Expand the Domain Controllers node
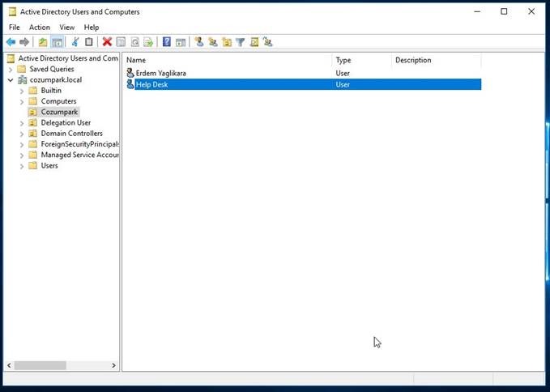This screenshot has height=392, width=550. point(22,134)
